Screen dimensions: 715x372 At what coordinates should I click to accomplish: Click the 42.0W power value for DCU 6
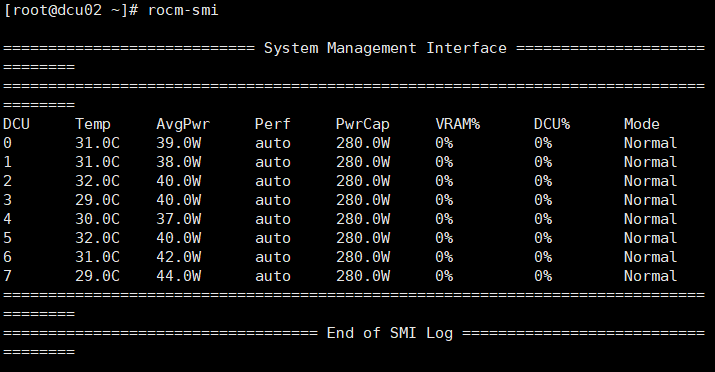179,257
